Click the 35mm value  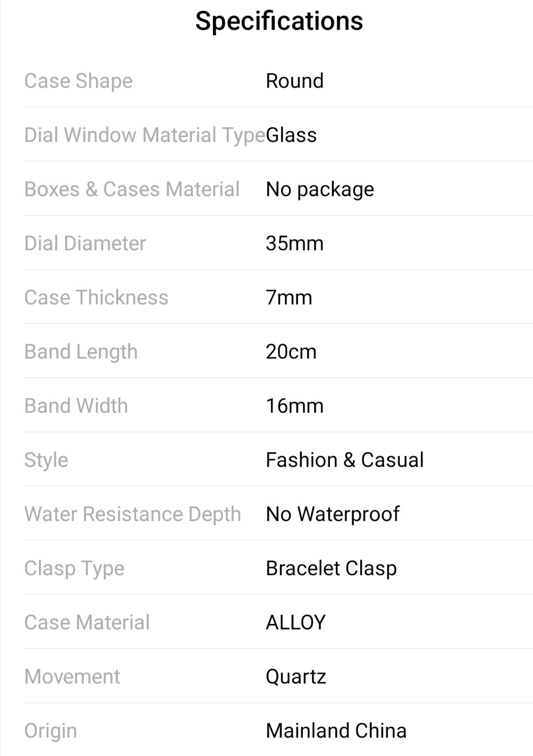click(x=295, y=244)
